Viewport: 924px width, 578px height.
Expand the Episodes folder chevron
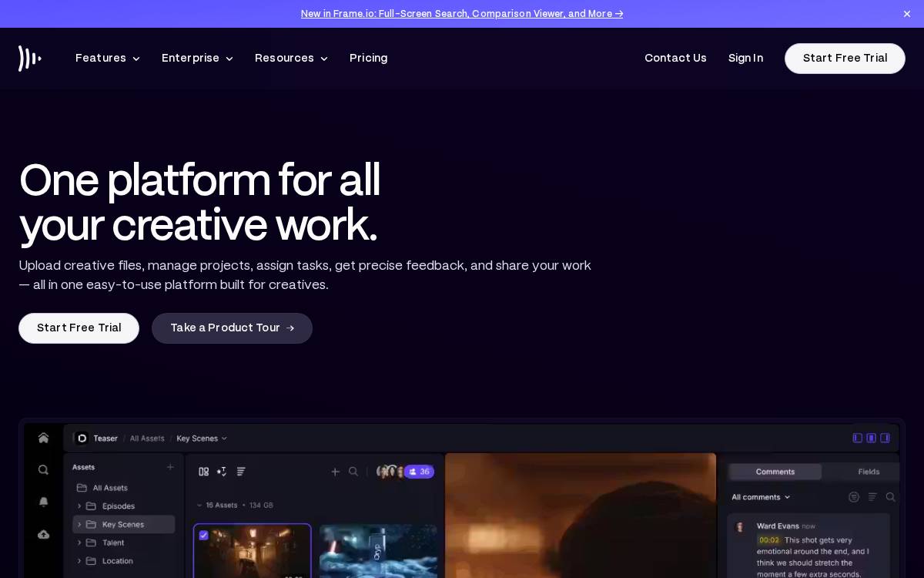79,506
